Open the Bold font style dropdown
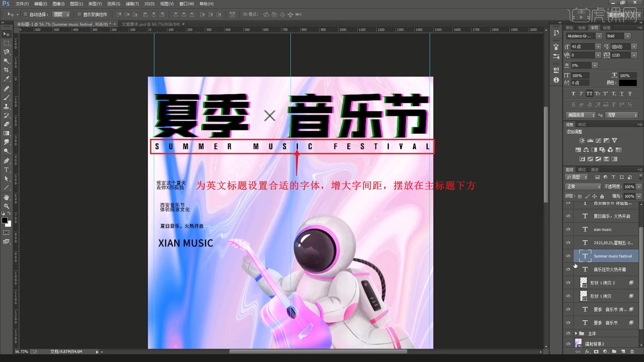 click(x=627, y=36)
